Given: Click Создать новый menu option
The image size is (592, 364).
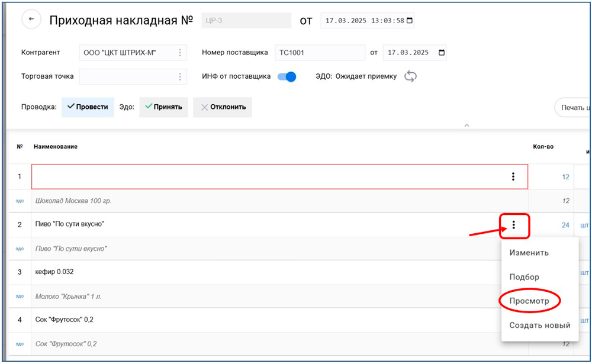Looking at the screenshot, I should [x=539, y=325].
